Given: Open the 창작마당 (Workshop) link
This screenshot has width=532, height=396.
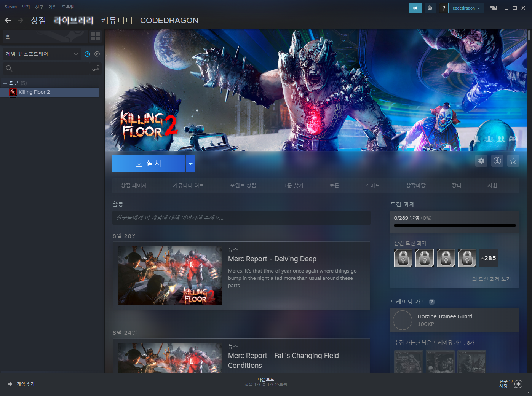Looking at the screenshot, I should click(x=416, y=185).
